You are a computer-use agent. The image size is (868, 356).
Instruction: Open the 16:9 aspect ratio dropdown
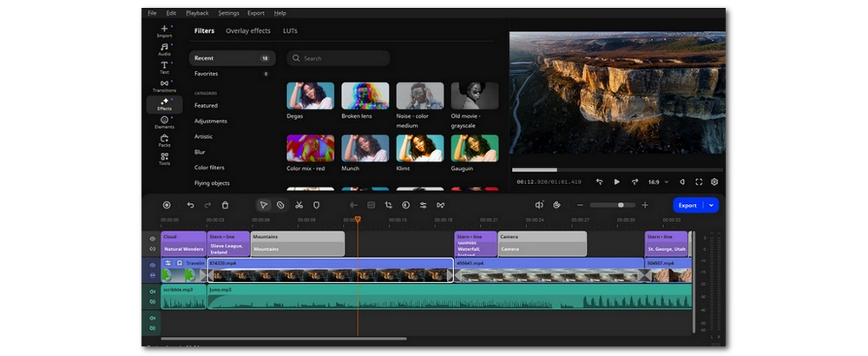click(x=659, y=181)
